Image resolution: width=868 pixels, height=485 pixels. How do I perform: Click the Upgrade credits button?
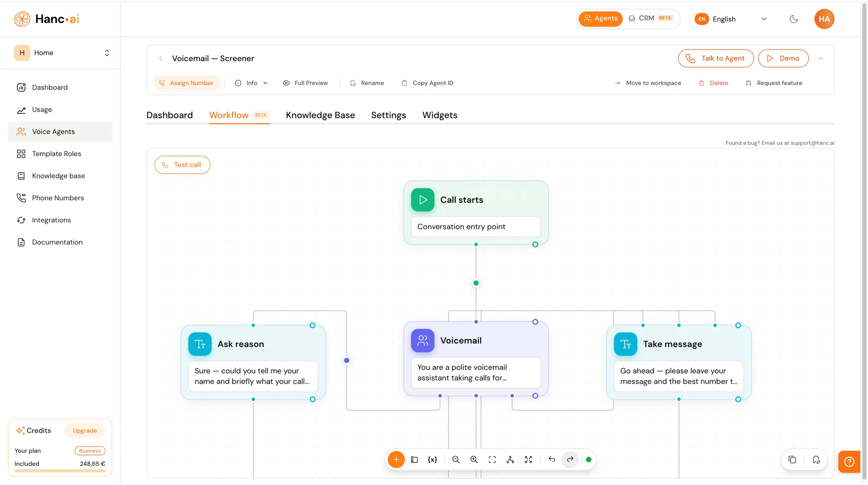(x=85, y=431)
